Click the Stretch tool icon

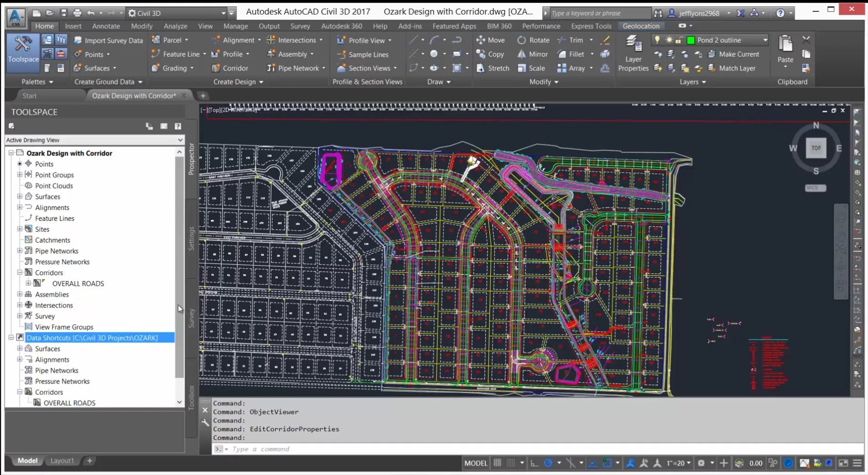(x=481, y=68)
